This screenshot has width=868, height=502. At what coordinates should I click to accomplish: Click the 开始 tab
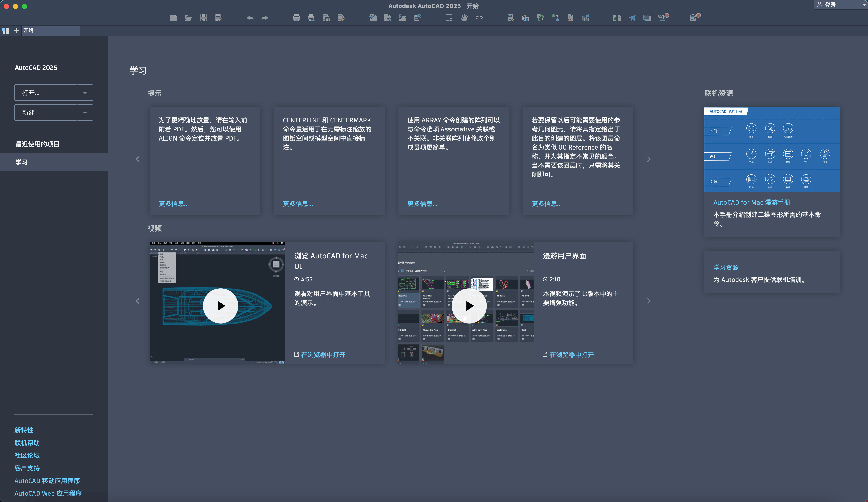click(x=28, y=30)
